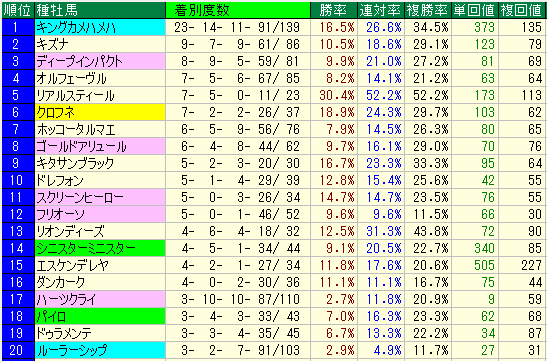Click the 単回値 column header
This screenshot has width=547, height=361.
[x=474, y=10]
